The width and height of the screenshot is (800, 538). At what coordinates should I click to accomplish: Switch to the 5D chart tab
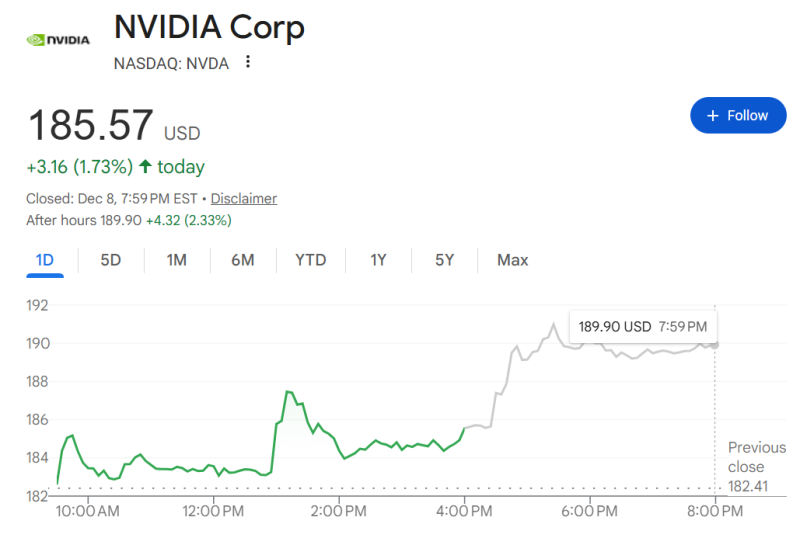pyautogui.click(x=111, y=260)
